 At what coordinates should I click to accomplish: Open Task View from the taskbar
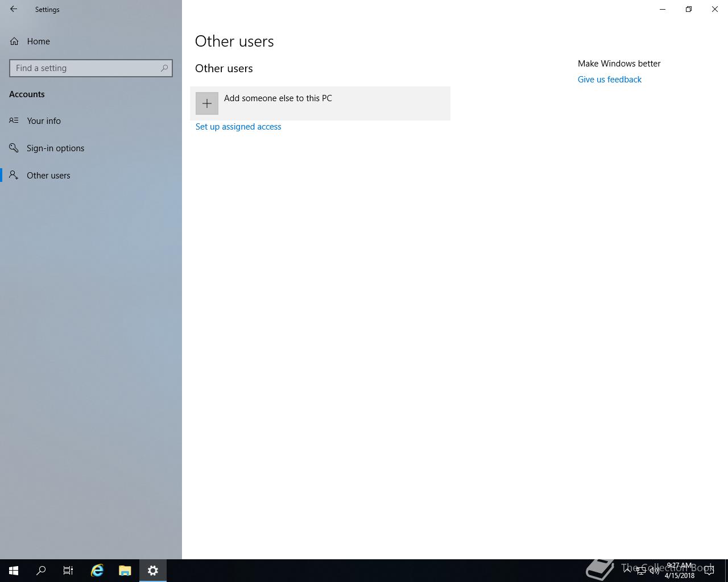tap(68, 571)
